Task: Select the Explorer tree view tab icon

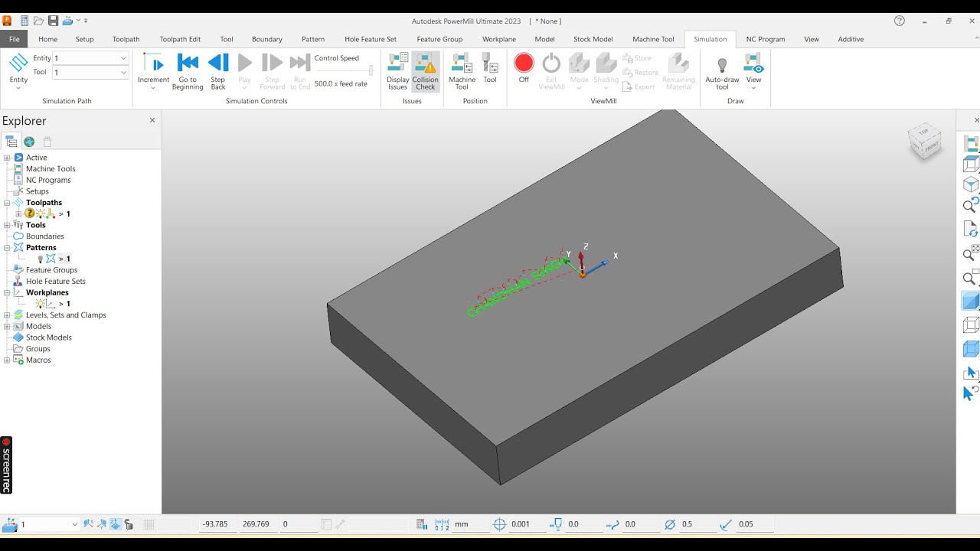Action: coord(11,142)
